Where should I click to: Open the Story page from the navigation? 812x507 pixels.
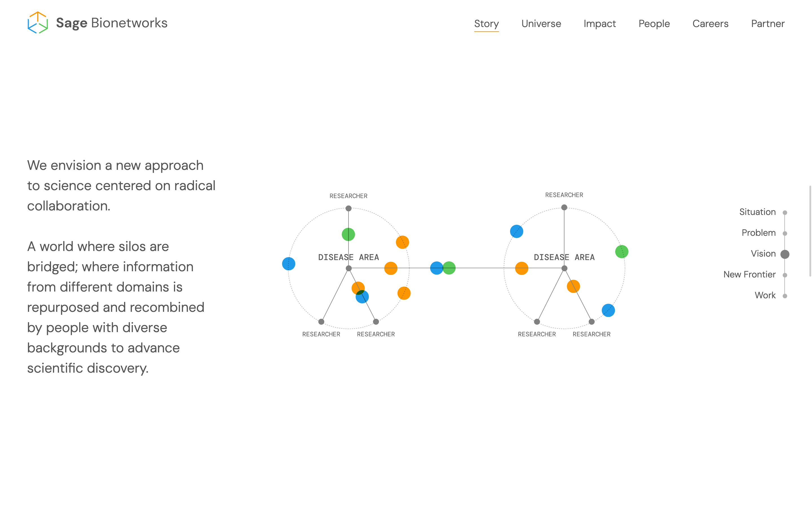coord(487,23)
